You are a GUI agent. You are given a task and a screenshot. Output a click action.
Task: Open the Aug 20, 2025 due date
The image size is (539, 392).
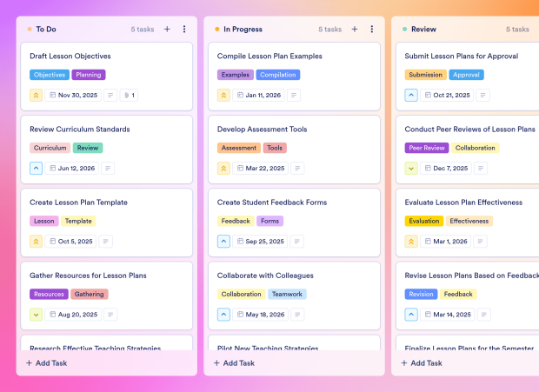pyautogui.click(x=73, y=315)
